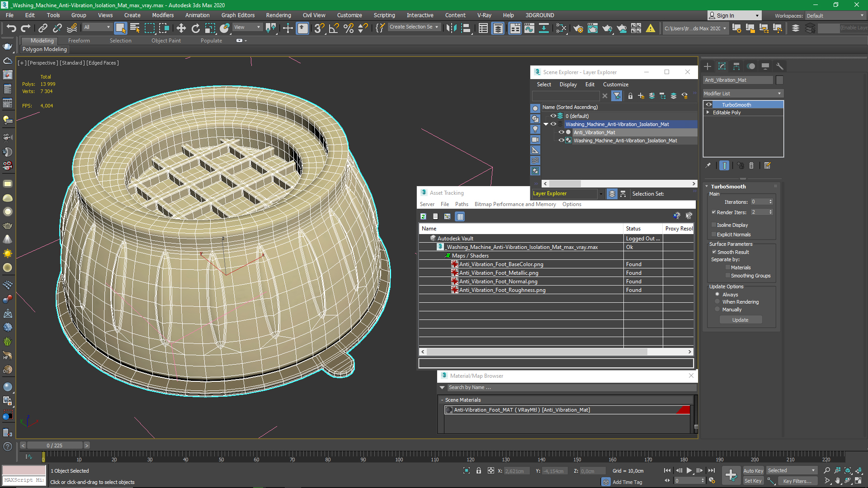The width and height of the screenshot is (868, 488).
Task: Click the Update button in TurboSmooth
Action: pos(741,319)
